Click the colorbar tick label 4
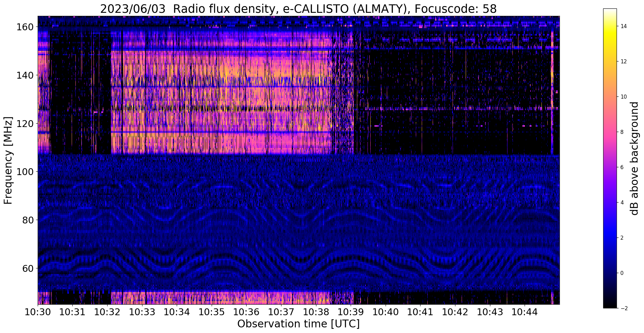644x333 pixels. (622, 203)
